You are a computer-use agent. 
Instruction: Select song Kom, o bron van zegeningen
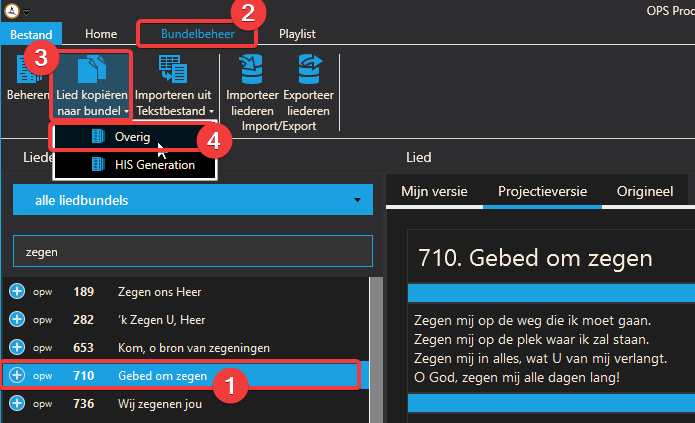[194, 348]
